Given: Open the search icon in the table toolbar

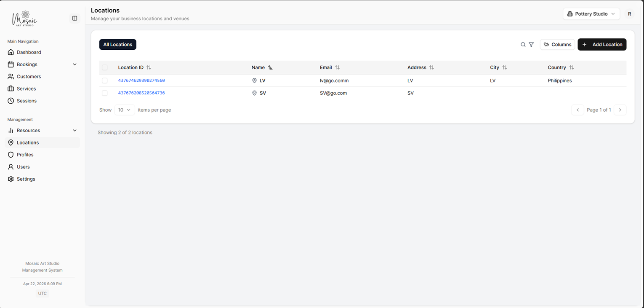Looking at the screenshot, I should click(523, 44).
